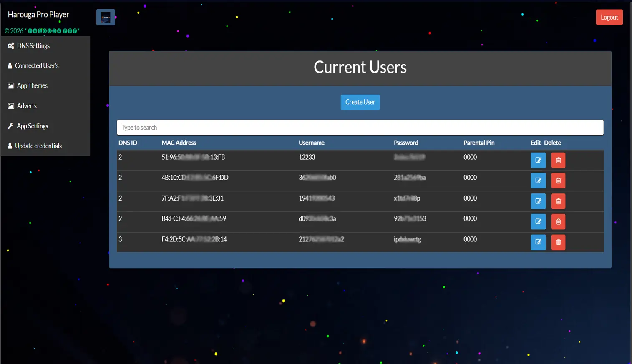The width and height of the screenshot is (632, 364).
Task: Click parental pin 0000 in 12233 row
Action: click(470, 157)
